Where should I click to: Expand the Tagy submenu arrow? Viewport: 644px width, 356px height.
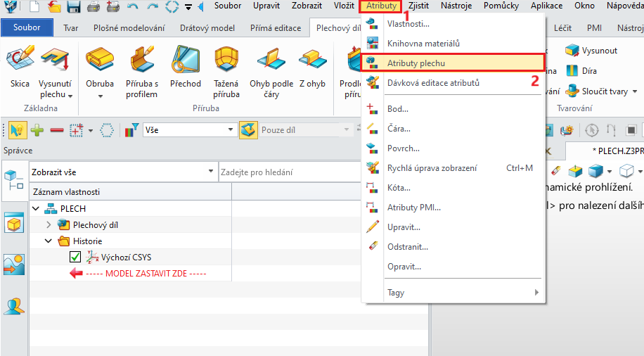pyautogui.click(x=536, y=292)
